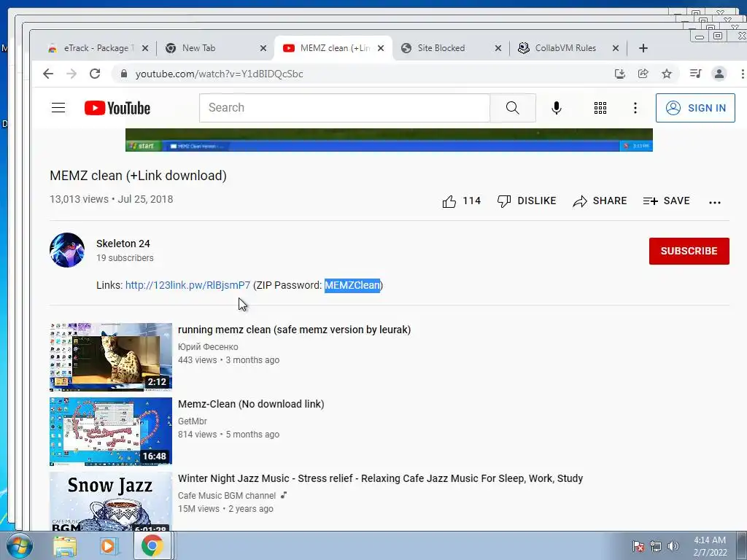Open the Action Center flag tray icon
747x560 pixels.
[638, 546]
